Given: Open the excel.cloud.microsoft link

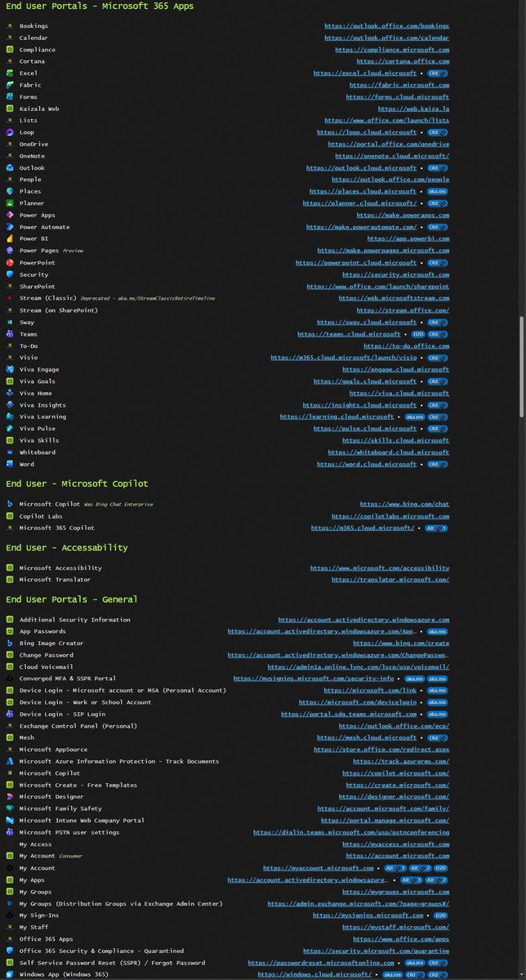Looking at the screenshot, I should click(365, 73).
